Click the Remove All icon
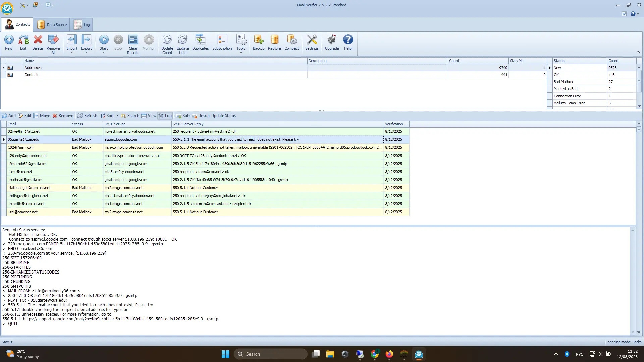The width and height of the screenshot is (644, 362). pyautogui.click(x=53, y=44)
